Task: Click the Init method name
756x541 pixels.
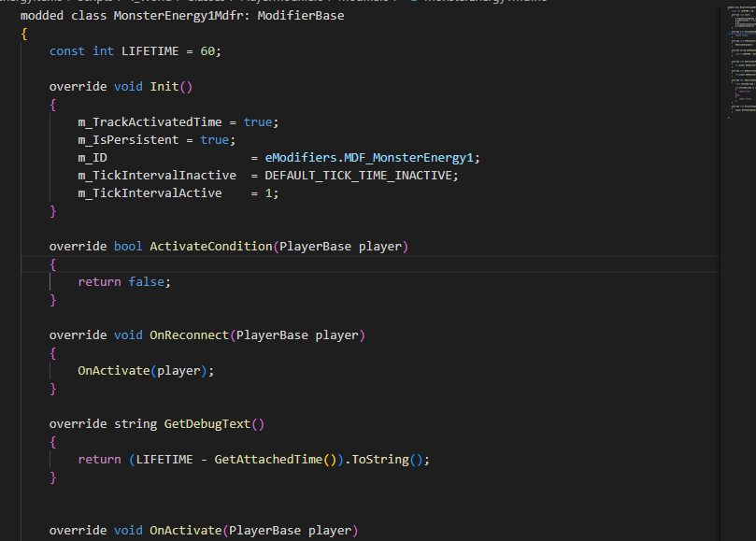Action: [164, 87]
